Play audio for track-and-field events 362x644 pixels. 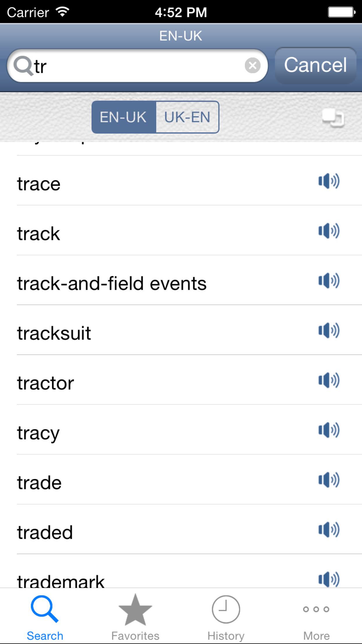[x=329, y=281]
